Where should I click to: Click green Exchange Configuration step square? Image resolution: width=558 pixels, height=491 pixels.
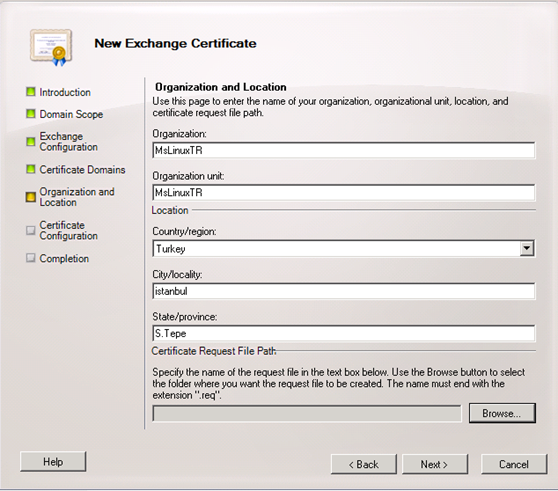[31, 141]
